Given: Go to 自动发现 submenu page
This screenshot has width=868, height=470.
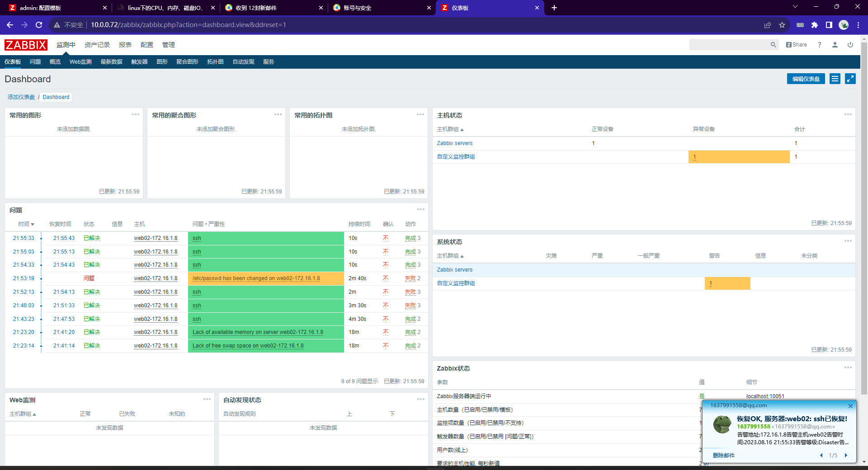Looking at the screenshot, I should [243, 62].
